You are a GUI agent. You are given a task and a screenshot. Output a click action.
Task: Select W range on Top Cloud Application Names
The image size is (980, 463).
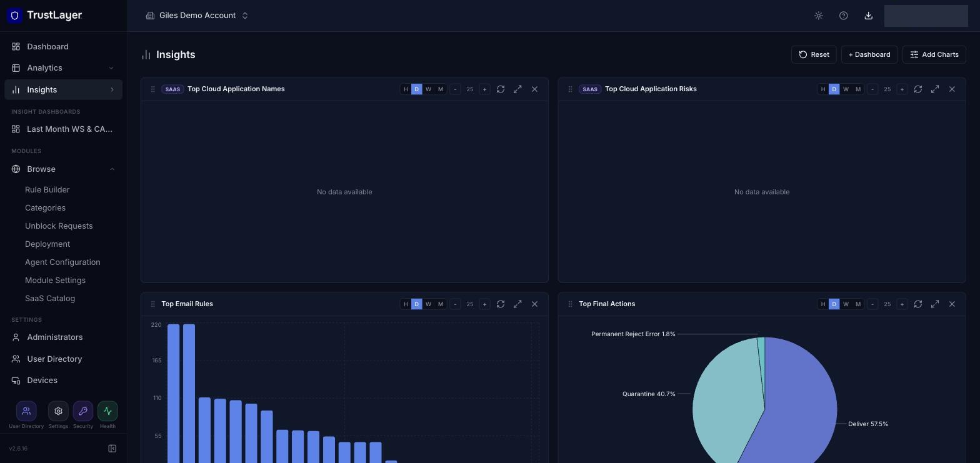(x=428, y=89)
